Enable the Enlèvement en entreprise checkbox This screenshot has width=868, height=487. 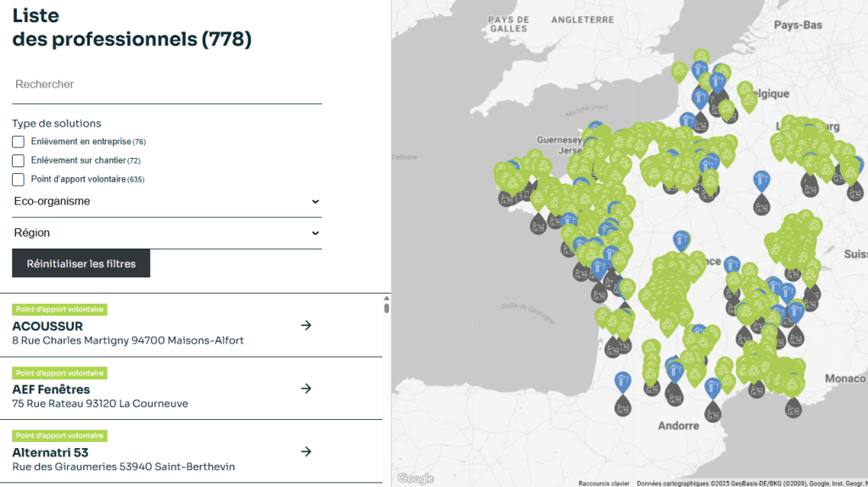point(18,142)
